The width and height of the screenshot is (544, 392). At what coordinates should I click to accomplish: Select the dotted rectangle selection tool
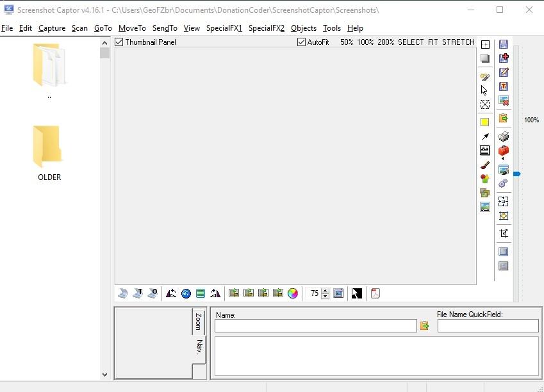[485, 44]
